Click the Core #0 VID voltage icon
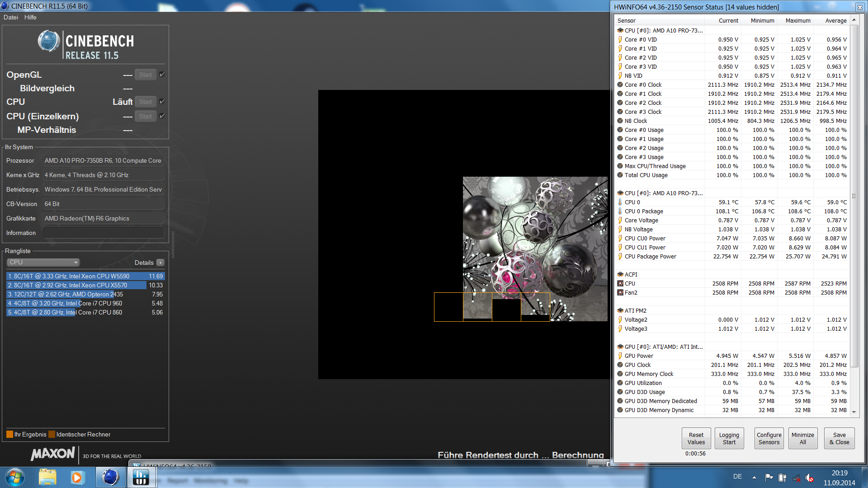Image resolution: width=868 pixels, height=488 pixels. click(620, 40)
